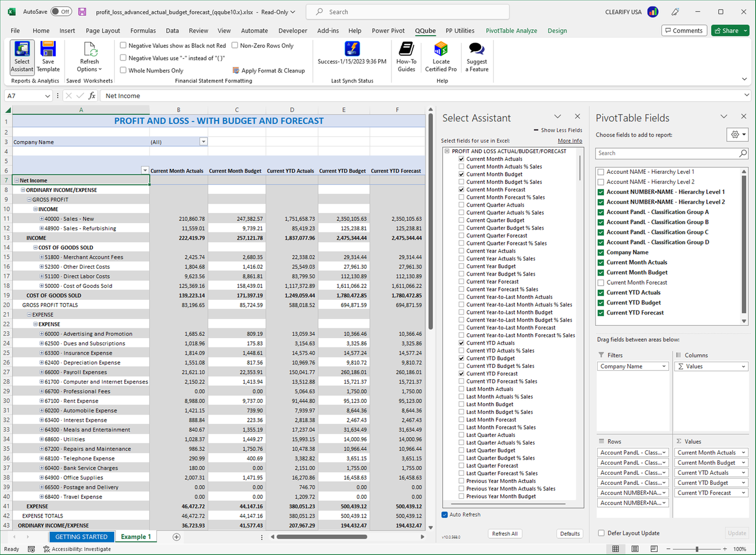Switch to Page Break Preview icon
This screenshot has height=555, width=756.
[x=654, y=549]
